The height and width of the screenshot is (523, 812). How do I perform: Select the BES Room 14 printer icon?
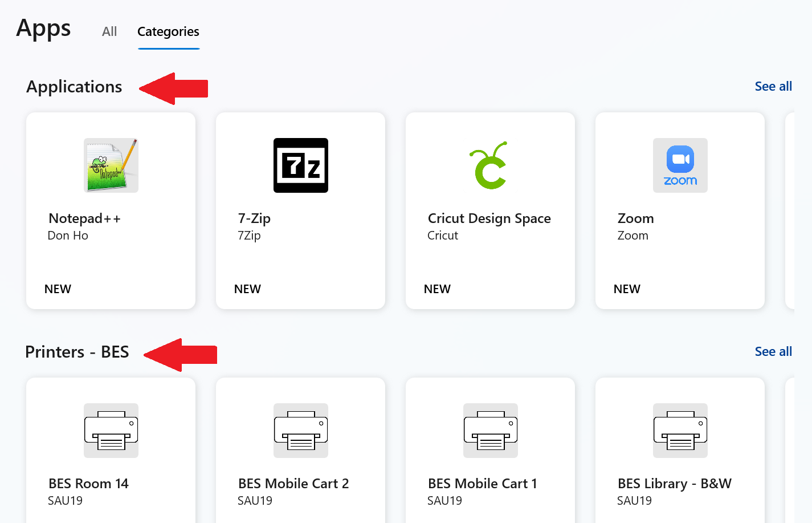[111, 431]
